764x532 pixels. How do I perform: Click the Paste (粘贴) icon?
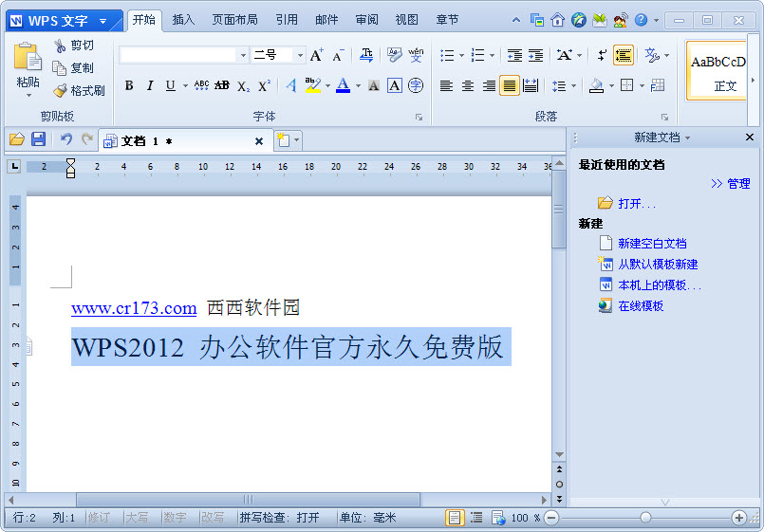pyautogui.click(x=28, y=57)
